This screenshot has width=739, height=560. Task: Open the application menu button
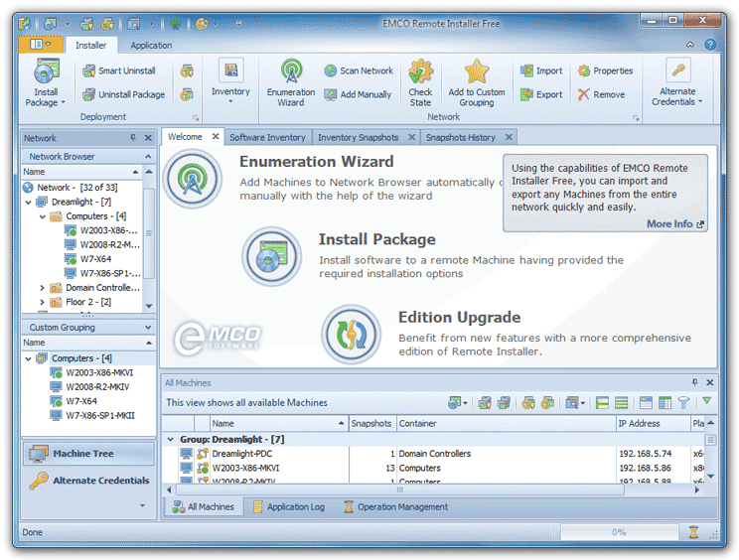point(41,45)
